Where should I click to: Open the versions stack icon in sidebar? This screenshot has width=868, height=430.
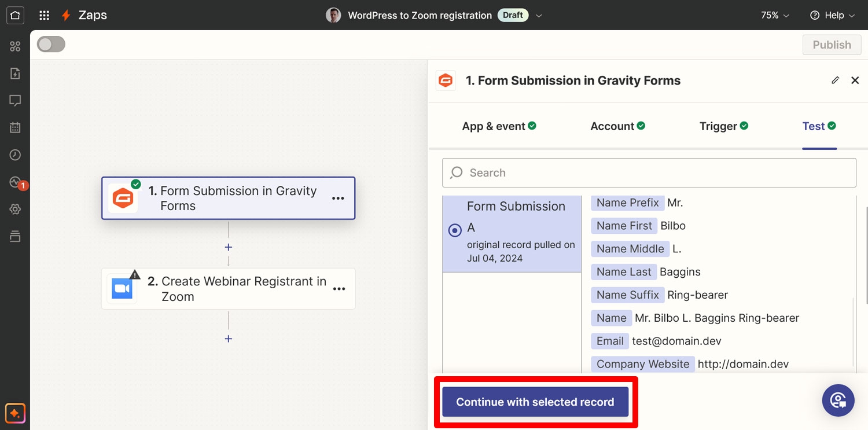pos(15,236)
